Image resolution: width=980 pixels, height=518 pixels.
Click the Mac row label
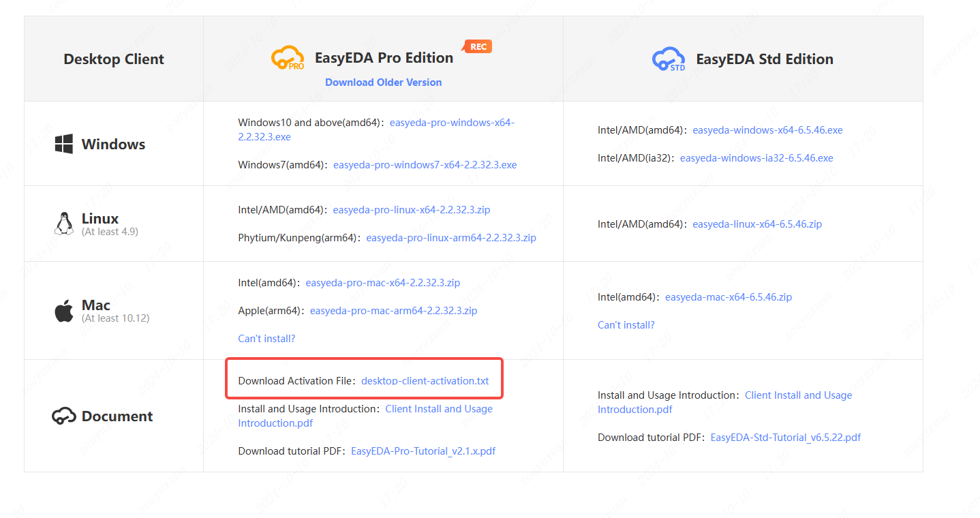click(96, 305)
